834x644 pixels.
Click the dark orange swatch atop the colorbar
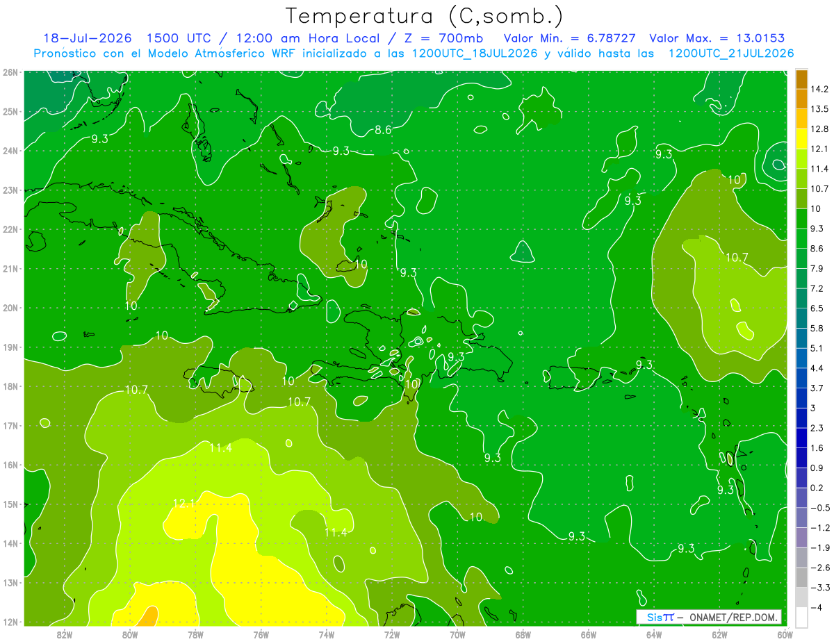pos(801,79)
